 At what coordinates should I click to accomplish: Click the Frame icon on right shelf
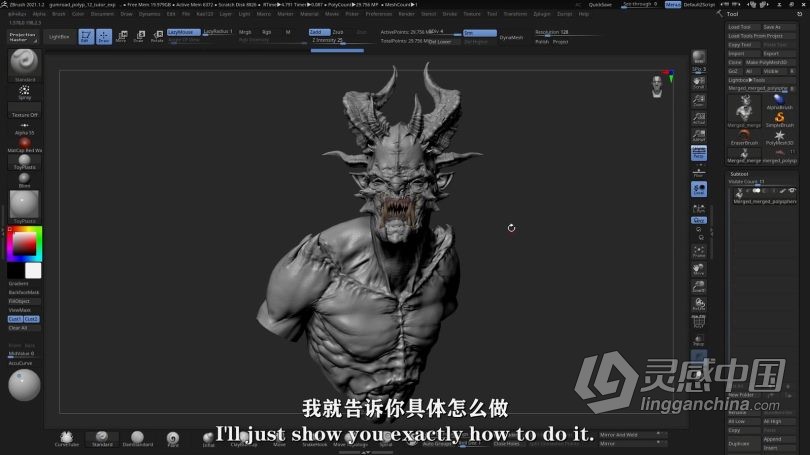(x=699, y=252)
